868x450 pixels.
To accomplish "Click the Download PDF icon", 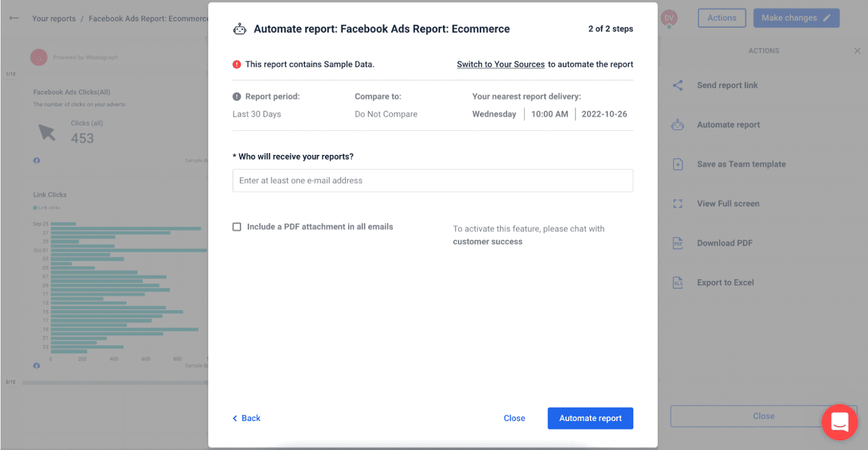I will [678, 243].
